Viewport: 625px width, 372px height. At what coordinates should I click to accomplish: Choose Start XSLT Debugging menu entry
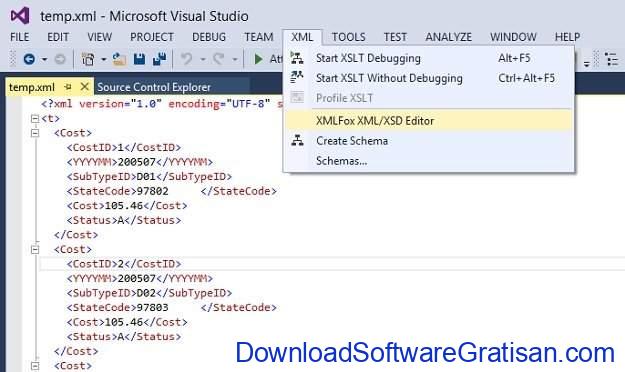click(x=429, y=58)
